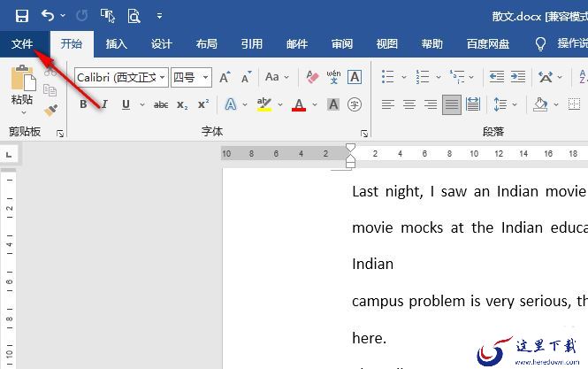Image resolution: width=588 pixels, height=369 pixels.
Task: Center align the text
Action: 409,104
